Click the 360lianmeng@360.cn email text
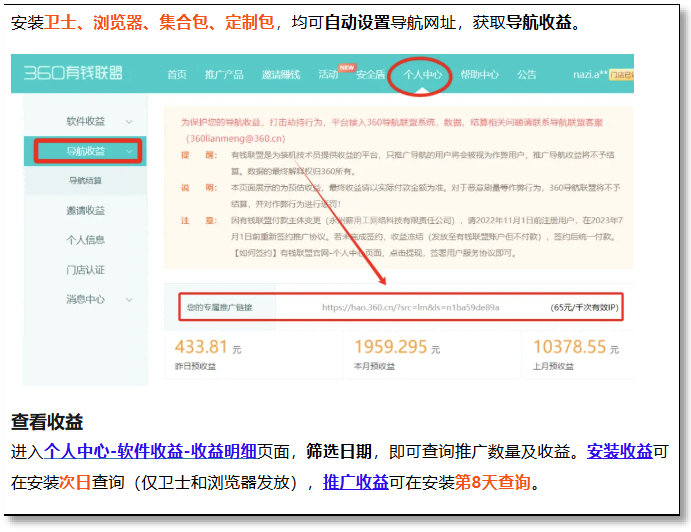Screen dimensions: 691x532 click(235, 138)
